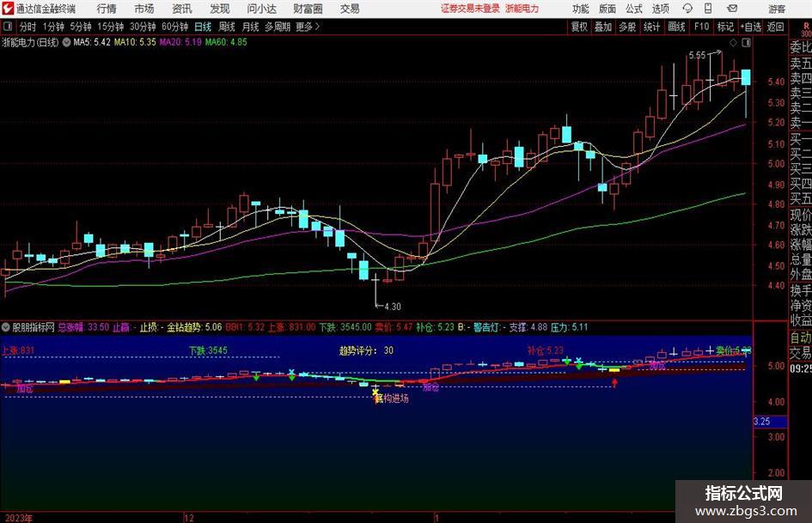Click the 4.30 low price marker
The width and height of the screenshot is (812, 523).
(393, 307)
